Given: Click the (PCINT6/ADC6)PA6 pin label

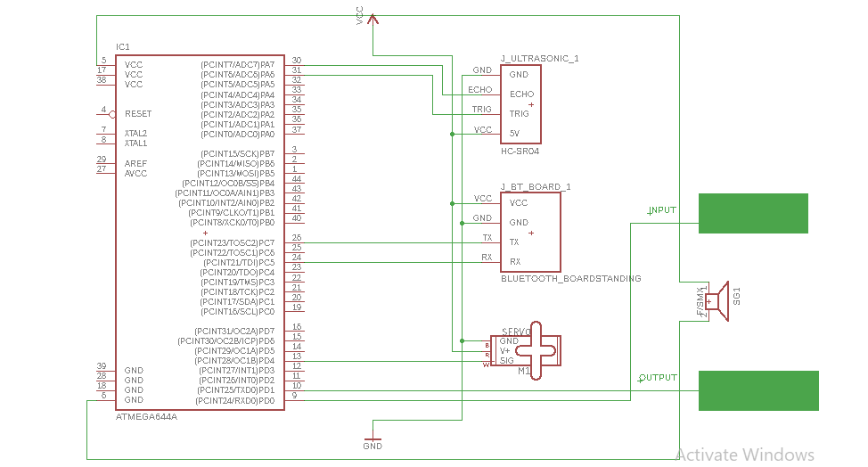Looking at the screenshot, I should tap(237, 75).
